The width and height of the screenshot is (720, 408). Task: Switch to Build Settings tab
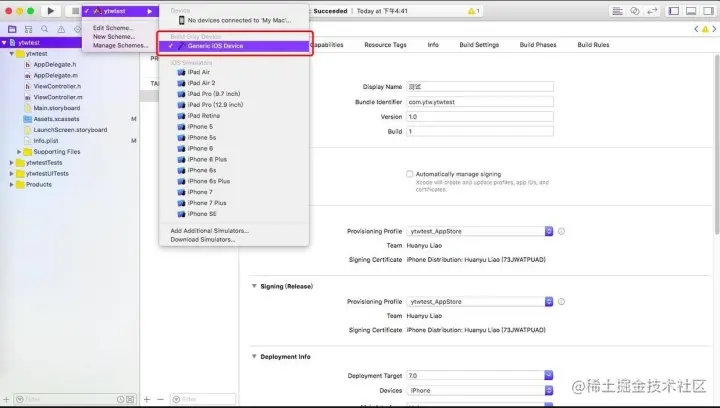point(479,45)
